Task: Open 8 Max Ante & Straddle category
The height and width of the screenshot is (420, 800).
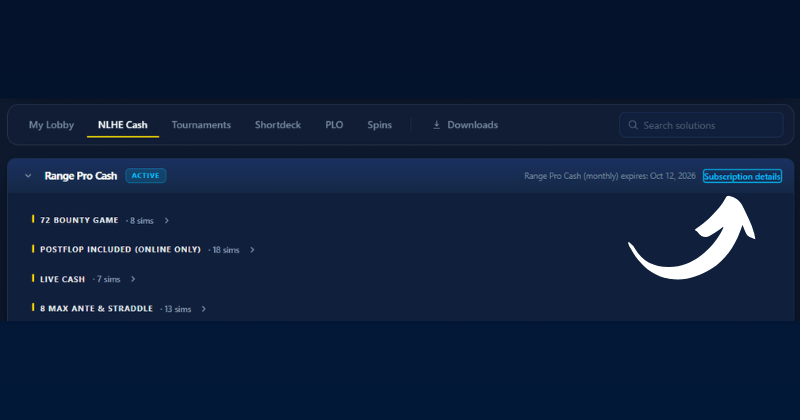Action: pos(96,308)
